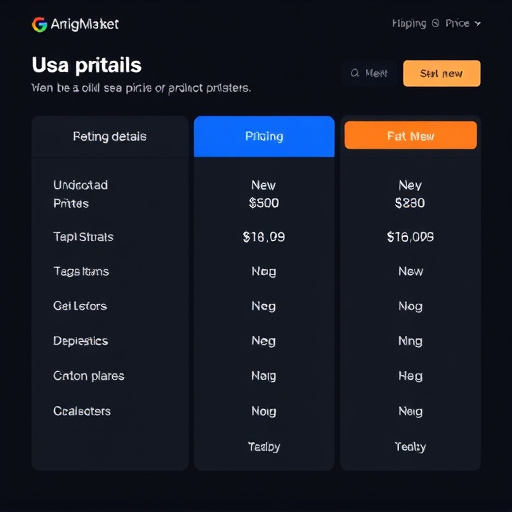Click the $16.09 price in blue column

(x=264, y=237)
